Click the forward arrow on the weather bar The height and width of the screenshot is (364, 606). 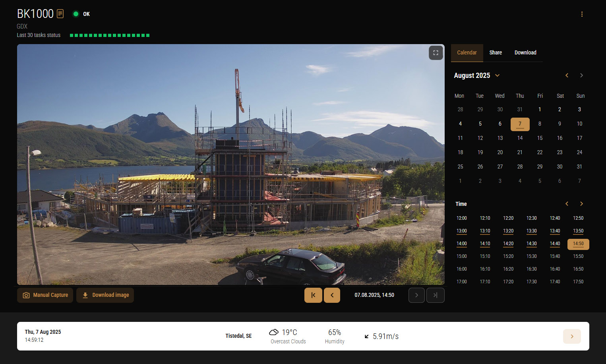572,336
